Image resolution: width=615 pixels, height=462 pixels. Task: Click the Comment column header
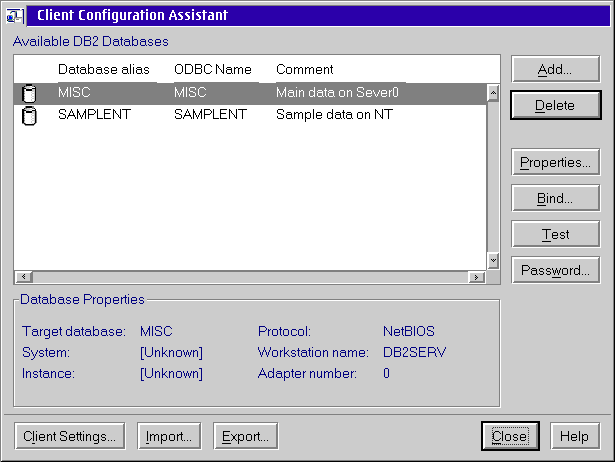point(305,70)
